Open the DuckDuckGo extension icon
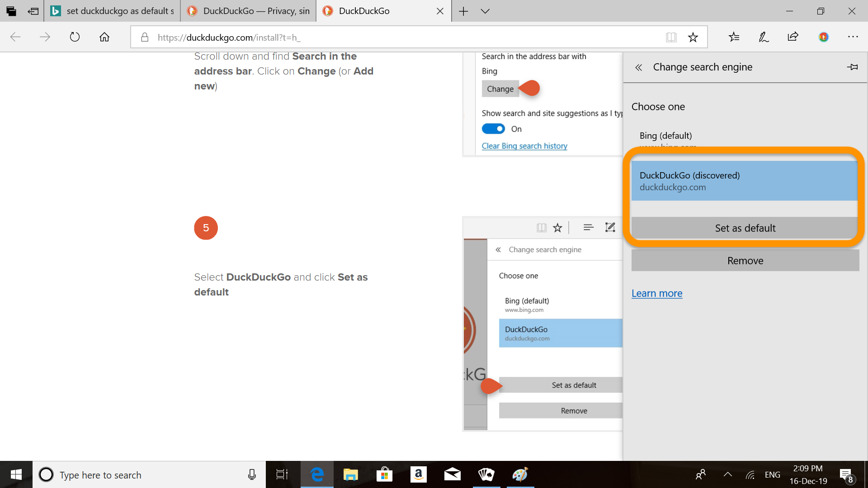Viewport: 868px width, 488px height. 824,37
